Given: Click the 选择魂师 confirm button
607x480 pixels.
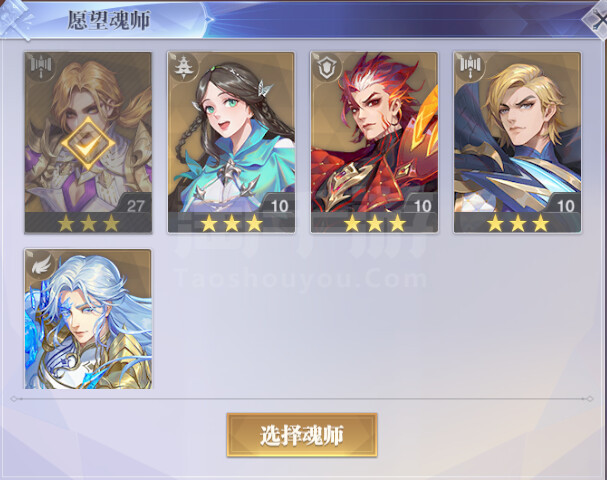Looking at the screenshot, I should pyautogui.click(x=302, y=435).
